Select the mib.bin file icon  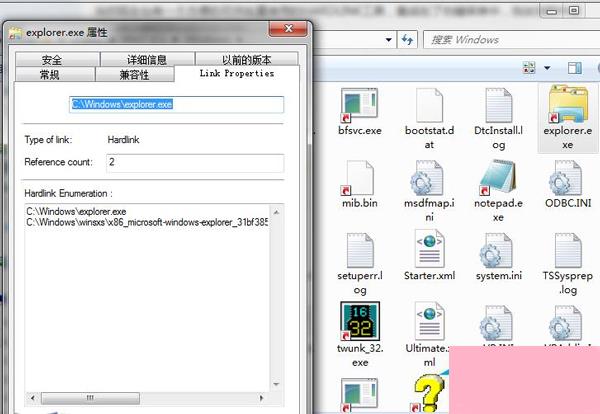[x=359, y=178]
